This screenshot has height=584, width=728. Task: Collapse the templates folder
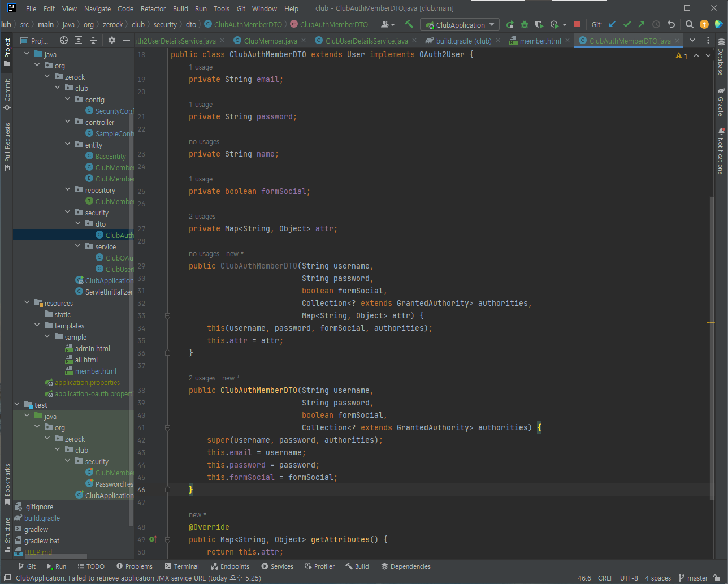[x=37, y=325]
